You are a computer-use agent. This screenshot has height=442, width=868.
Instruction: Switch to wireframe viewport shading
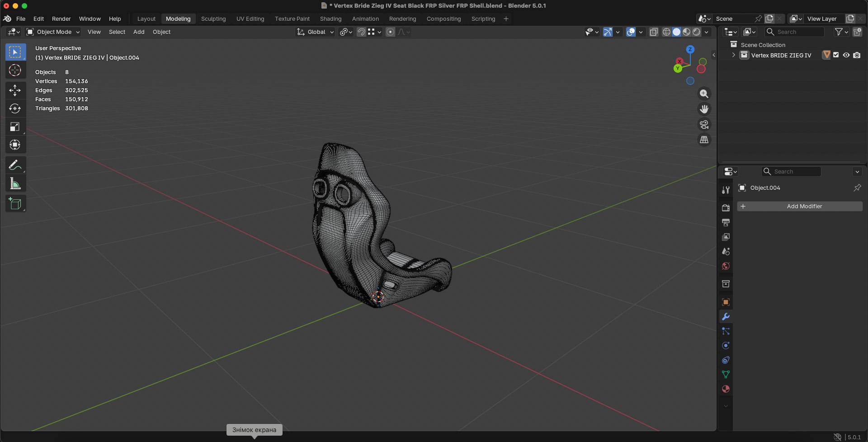666,32
